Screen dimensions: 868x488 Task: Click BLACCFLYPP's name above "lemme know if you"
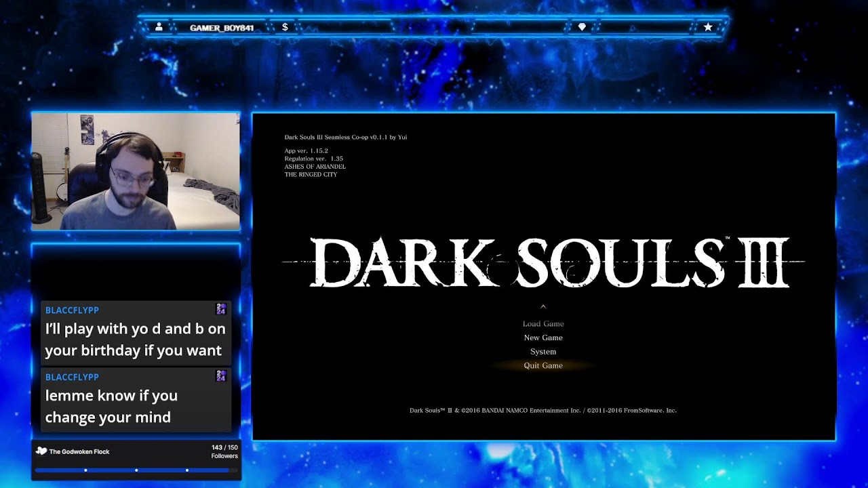point(72,377)
